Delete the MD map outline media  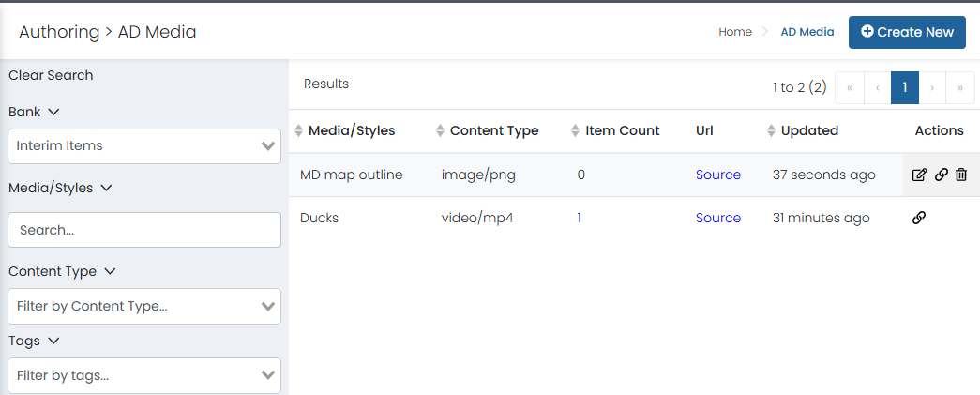[961, 175]
